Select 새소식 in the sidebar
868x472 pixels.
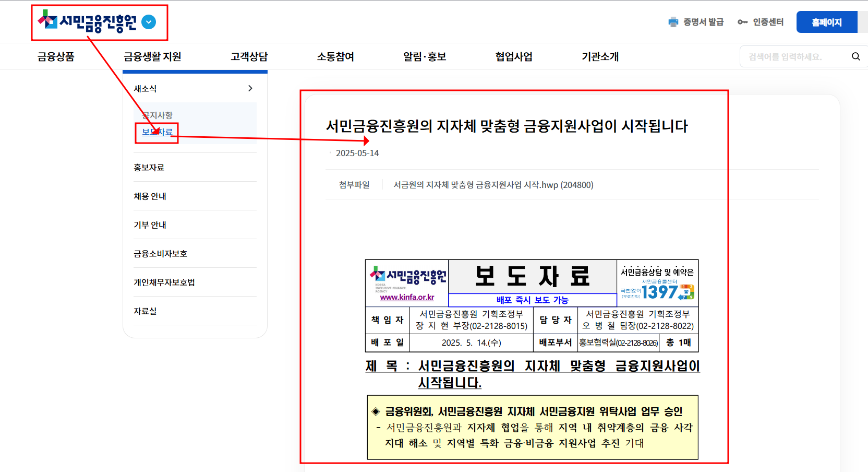[145, 89]
